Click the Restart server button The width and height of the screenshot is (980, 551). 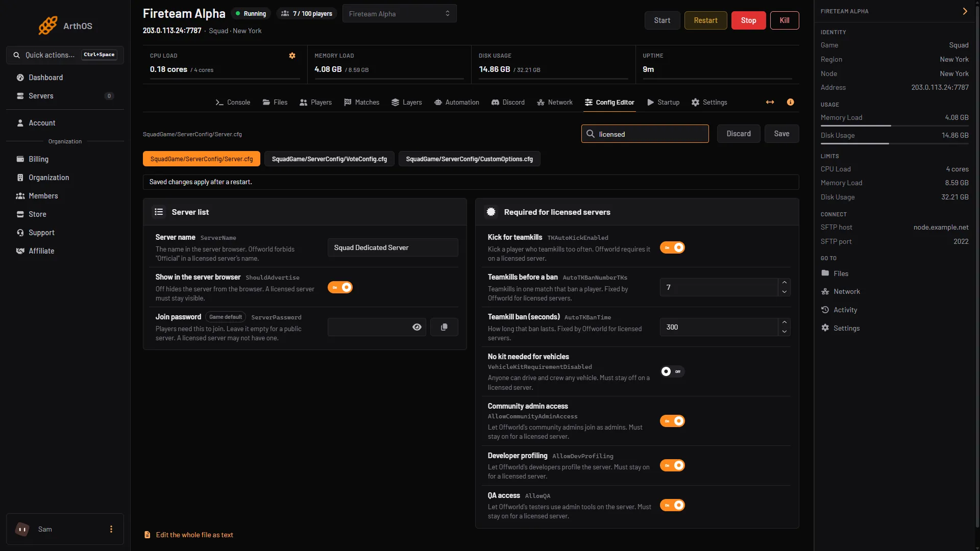click(705, 20)
